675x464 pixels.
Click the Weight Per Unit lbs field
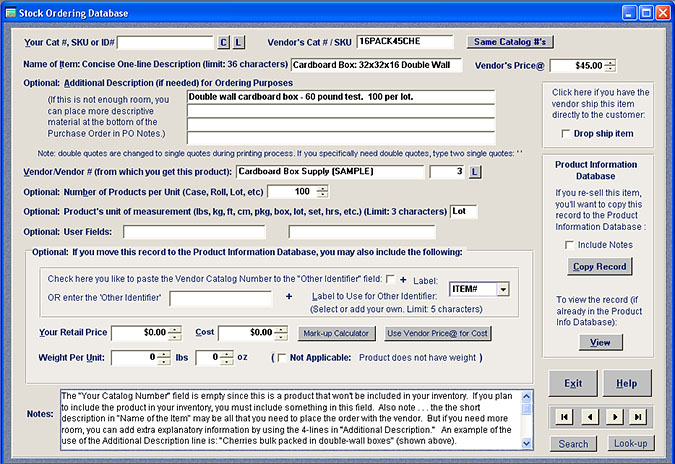point(134,358)
